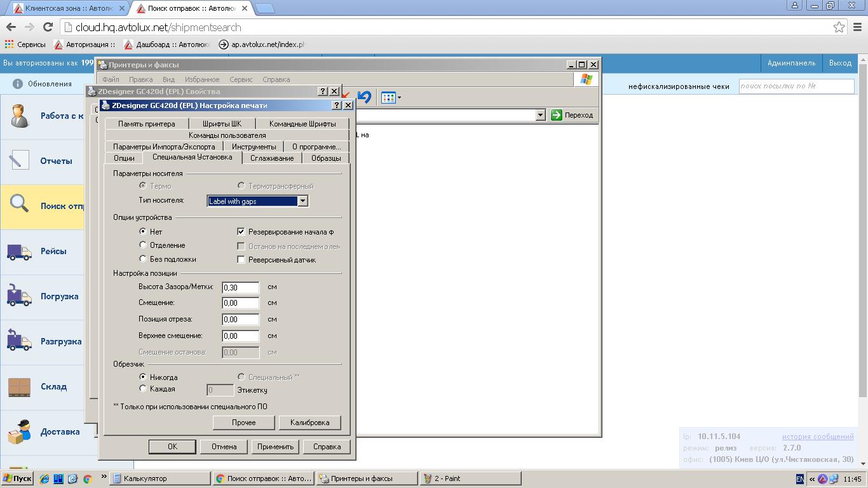Click the Отмена button
Image resolution: width=868 pixels, height=488 pixels.
[x=224, y=447]
